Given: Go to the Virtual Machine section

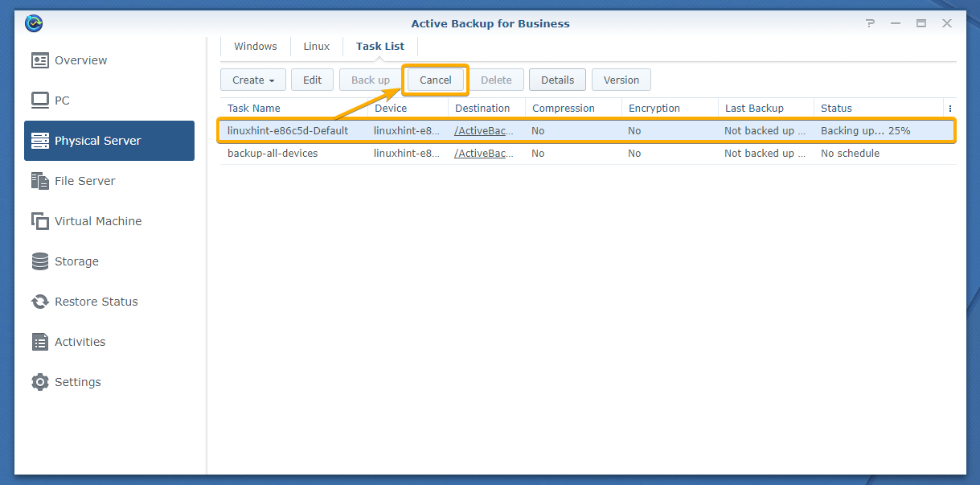Looking at the screenshot, I should (109, 221).
